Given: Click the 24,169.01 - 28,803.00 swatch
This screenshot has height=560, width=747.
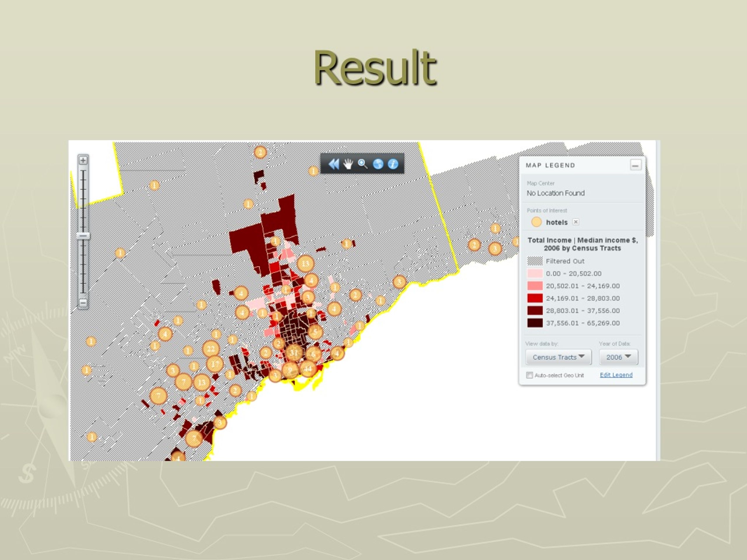Looking at the screenshot, I should coord(535,298).
